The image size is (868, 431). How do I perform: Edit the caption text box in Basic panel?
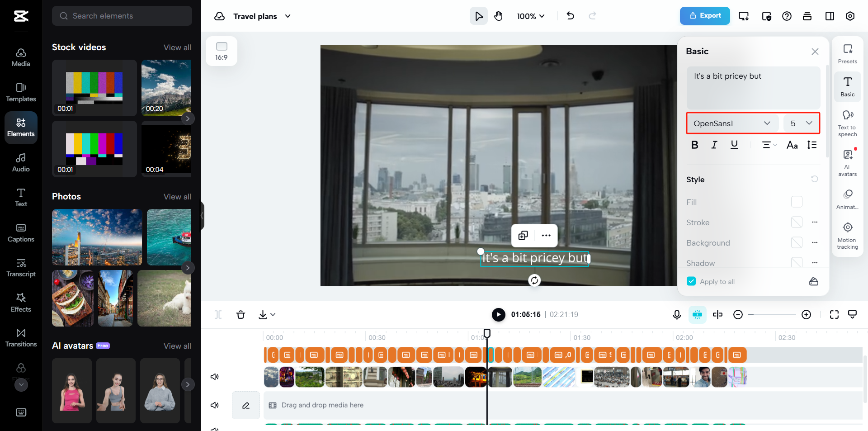click(753, 88)
